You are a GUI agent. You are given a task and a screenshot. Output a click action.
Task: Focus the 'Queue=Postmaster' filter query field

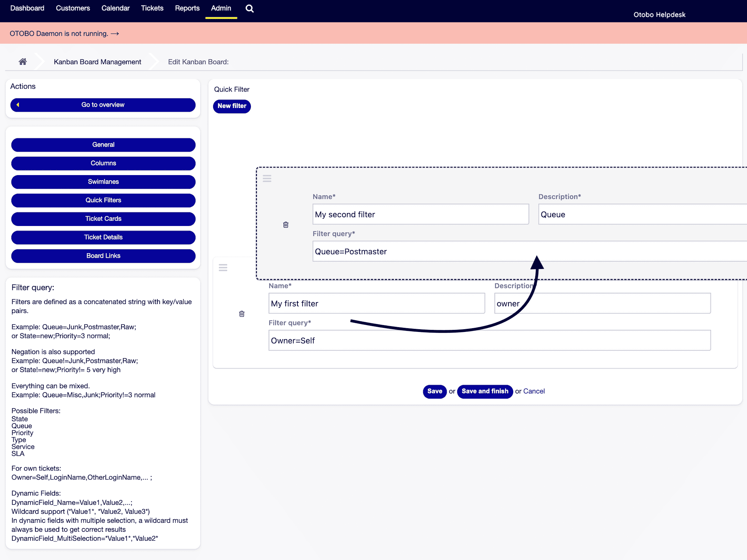pos(530,251)
